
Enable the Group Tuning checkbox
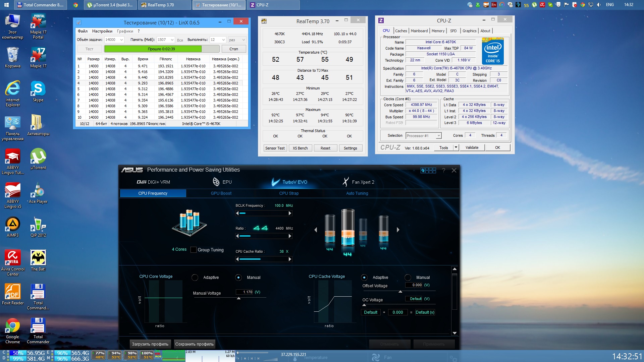point(194,250)
